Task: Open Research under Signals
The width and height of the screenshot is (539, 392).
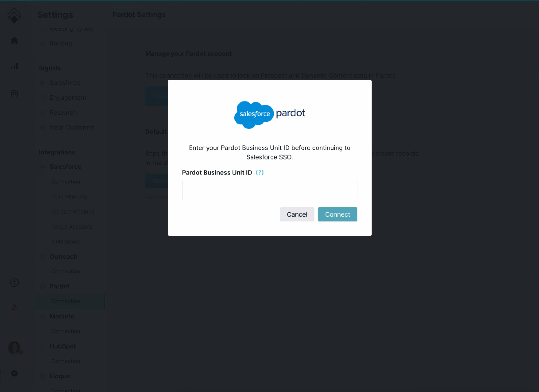Action: point(63,113)
